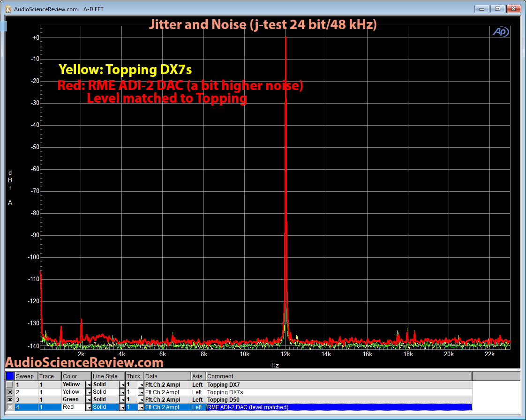Open Thick dropdown for Topping D50 row

coord(141,399)
